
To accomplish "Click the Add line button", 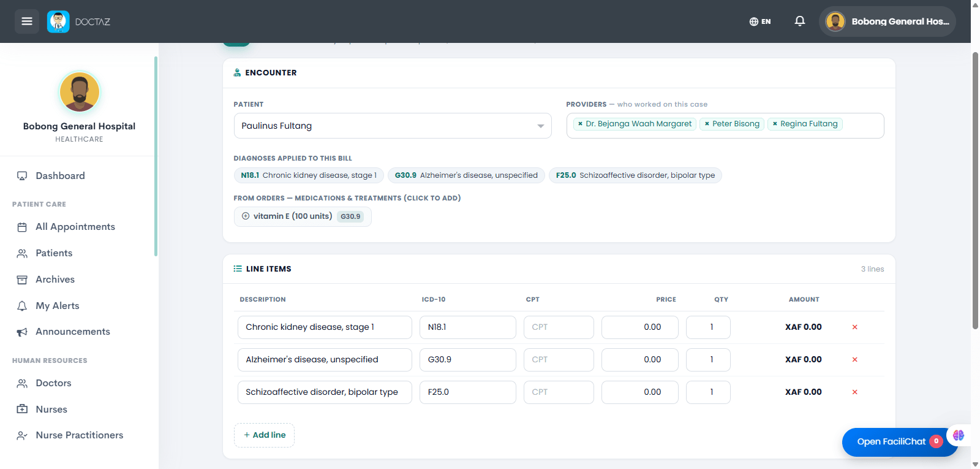I will coord(264,435).
